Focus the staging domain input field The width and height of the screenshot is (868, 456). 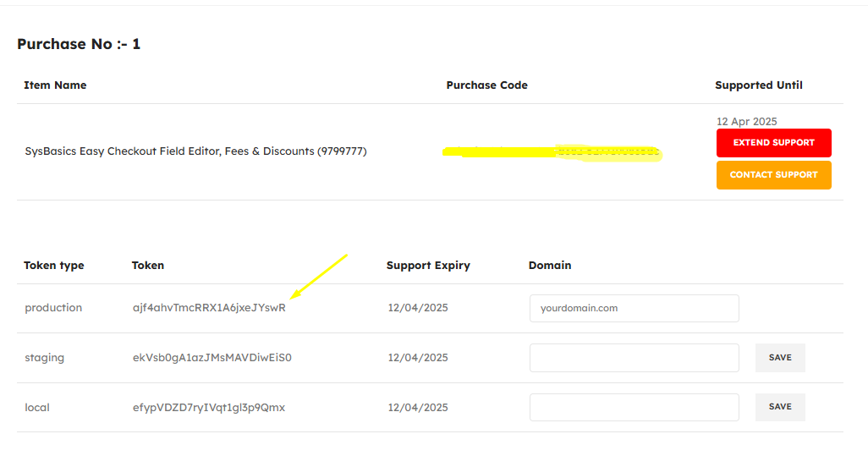coord(634,358)
